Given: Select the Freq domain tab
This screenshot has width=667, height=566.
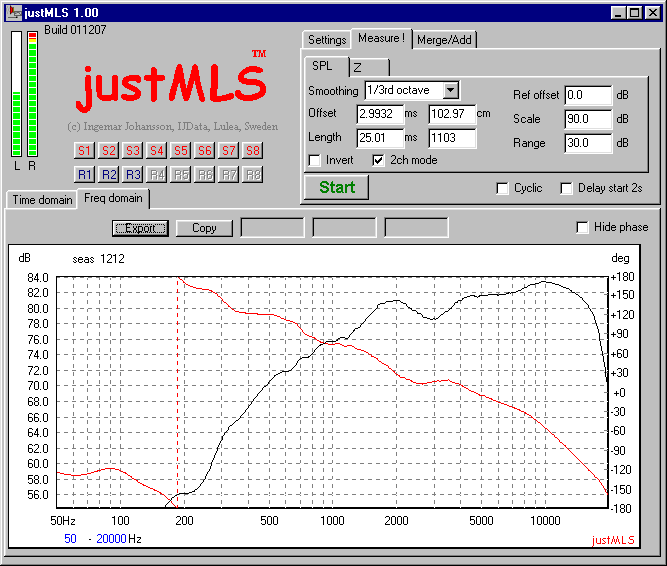Looking at the screenshot, I should point(113,198).
